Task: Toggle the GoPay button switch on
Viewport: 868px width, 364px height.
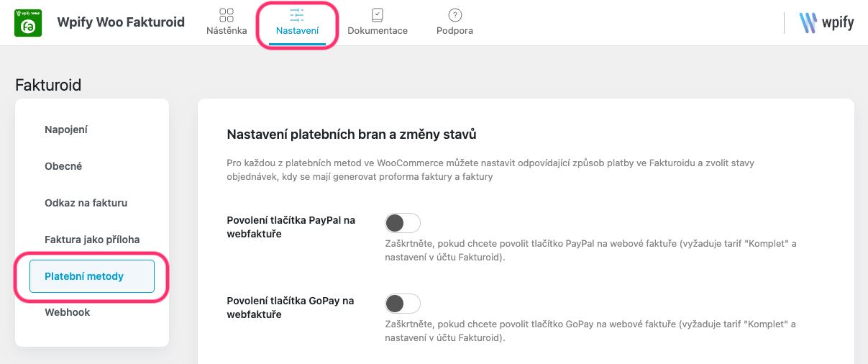Action: click(x=403, y=303)
